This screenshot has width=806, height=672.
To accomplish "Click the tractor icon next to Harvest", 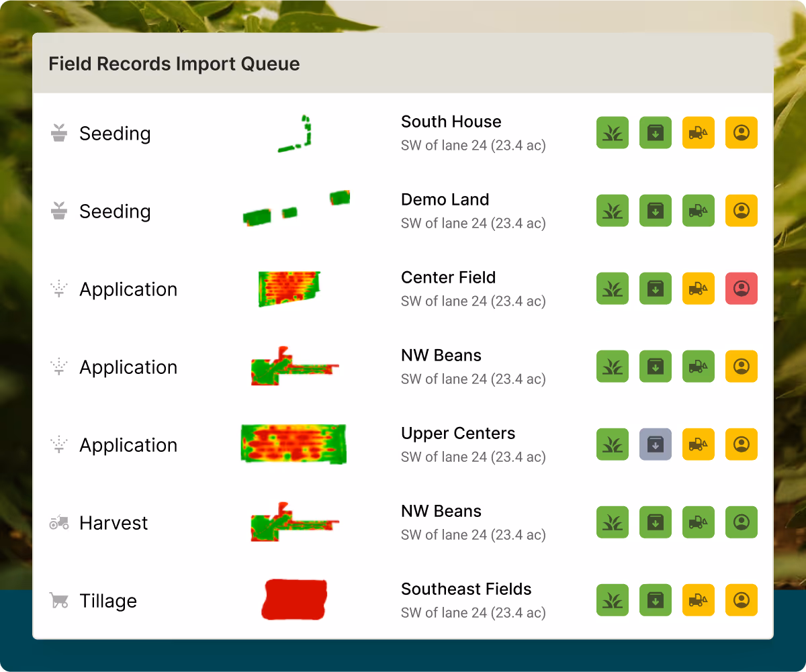I will tap(59, 522).
